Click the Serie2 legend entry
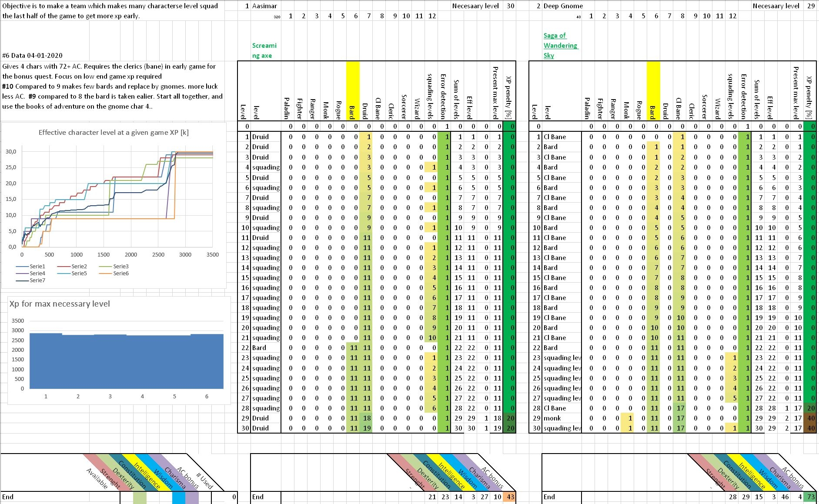 pos(72,266)
